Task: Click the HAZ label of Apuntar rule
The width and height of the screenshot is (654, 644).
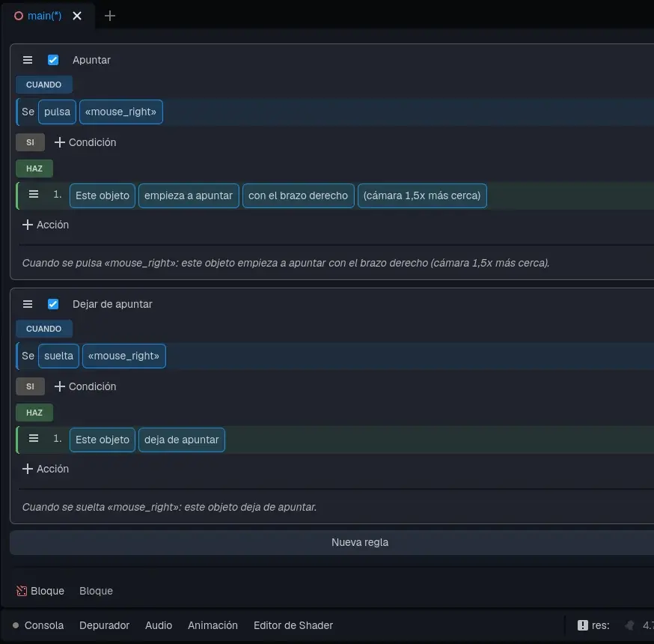Action: (34, 168)
